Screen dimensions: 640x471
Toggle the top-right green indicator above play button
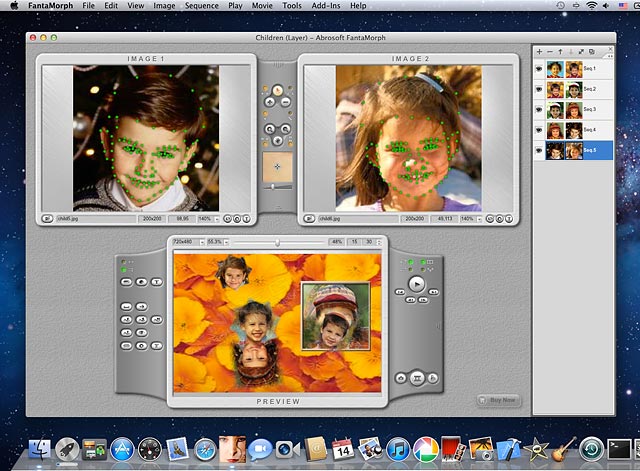423,262
